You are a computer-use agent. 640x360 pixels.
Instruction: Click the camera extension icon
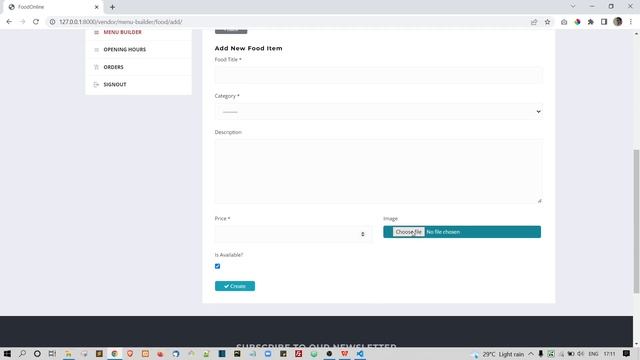click(564, 22)
